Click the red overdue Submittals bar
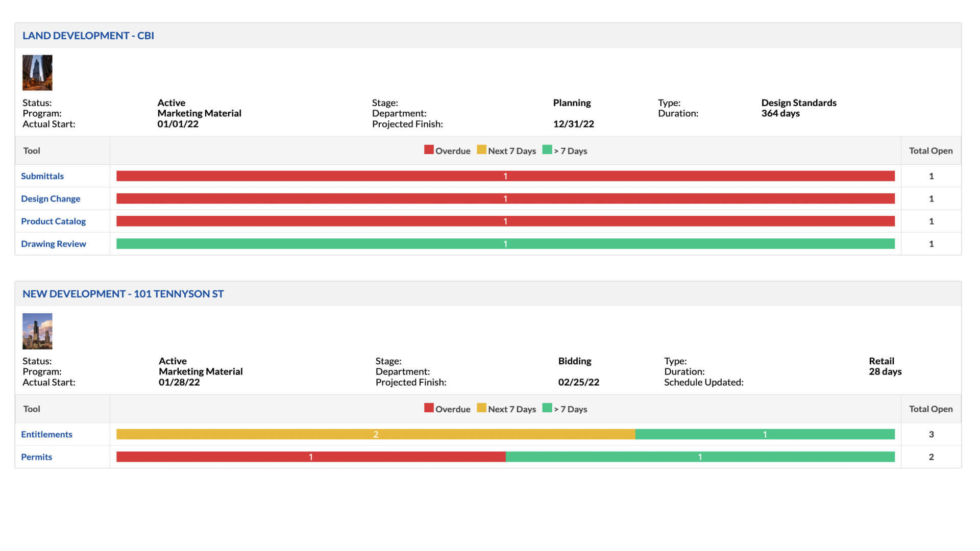The image size is (980, 551). [505, 176]
